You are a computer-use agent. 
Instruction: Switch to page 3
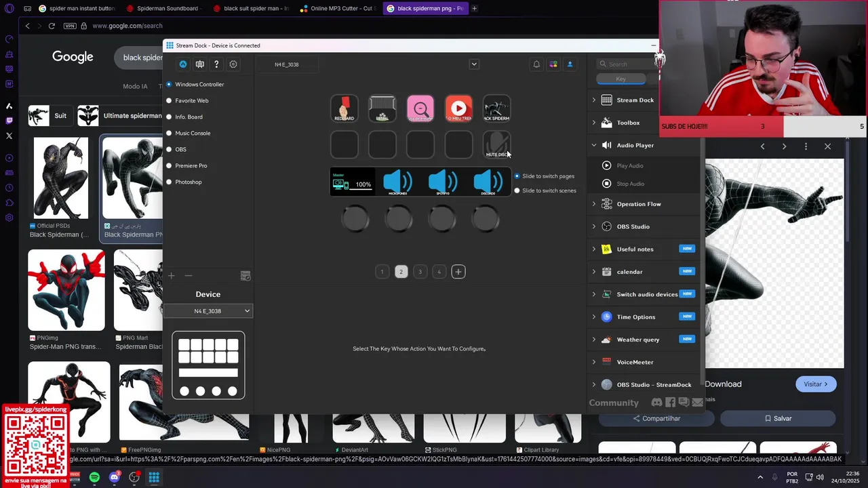(420, 272)
